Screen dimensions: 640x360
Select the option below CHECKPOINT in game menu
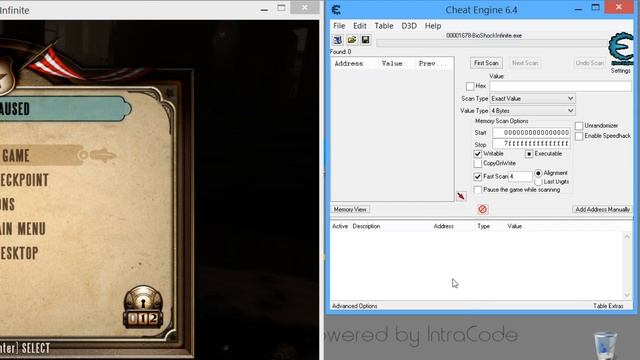8,204
